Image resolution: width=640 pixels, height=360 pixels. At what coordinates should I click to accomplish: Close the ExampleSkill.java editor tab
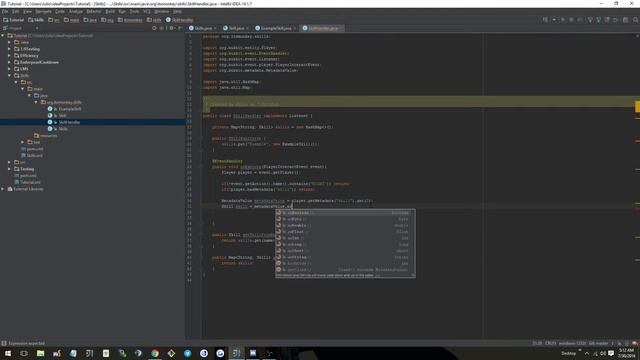295,28
